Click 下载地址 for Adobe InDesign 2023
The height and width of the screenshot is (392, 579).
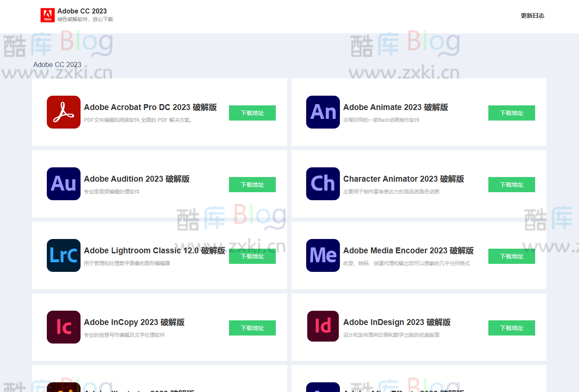(512, 328)
